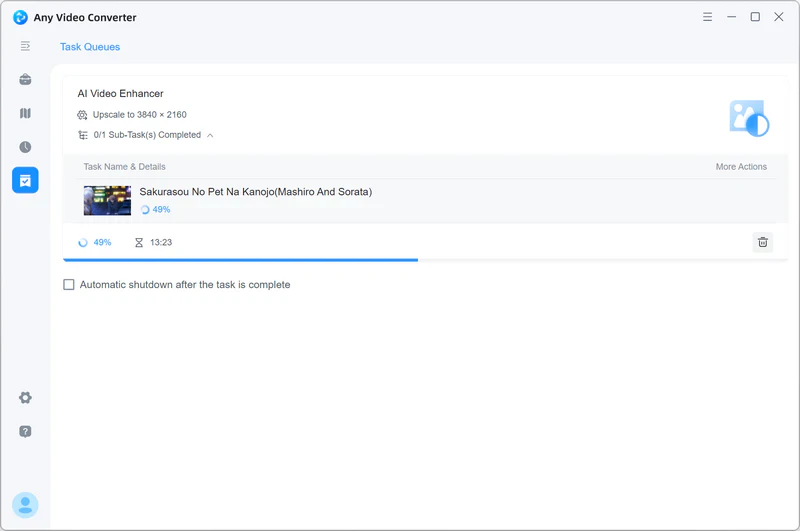Open the clock history icon in sidebar
Screen dimensions: 800x531
click(x=25, y=147)
